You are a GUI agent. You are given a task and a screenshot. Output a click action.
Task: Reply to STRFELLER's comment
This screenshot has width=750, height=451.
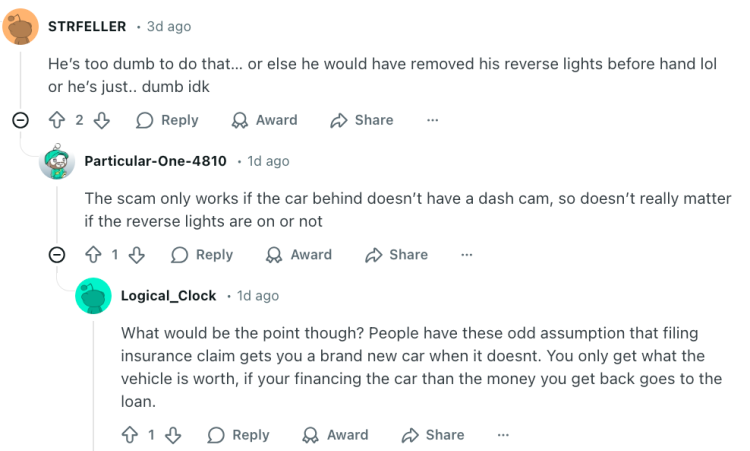click(167, 120)
